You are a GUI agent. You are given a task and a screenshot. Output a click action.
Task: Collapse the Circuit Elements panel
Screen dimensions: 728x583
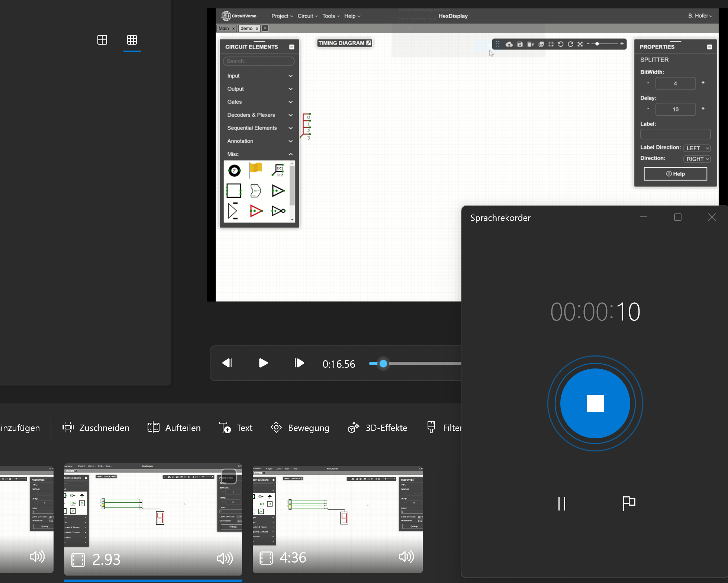(292, 47)
